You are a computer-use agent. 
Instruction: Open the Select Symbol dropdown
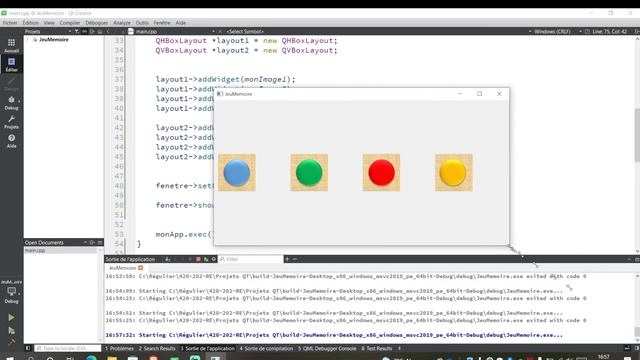(x=245, y=31)
